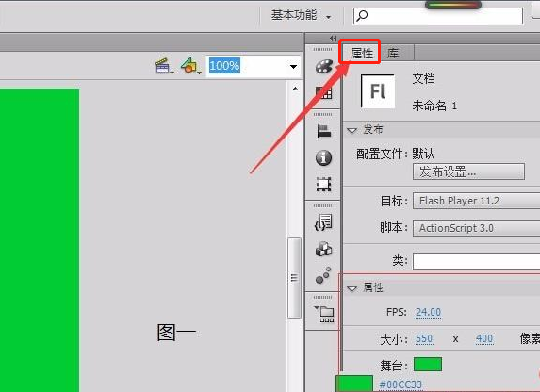Open the Motion Presets panel icon
Screen dimensions: 540x392
coord(323,275)
